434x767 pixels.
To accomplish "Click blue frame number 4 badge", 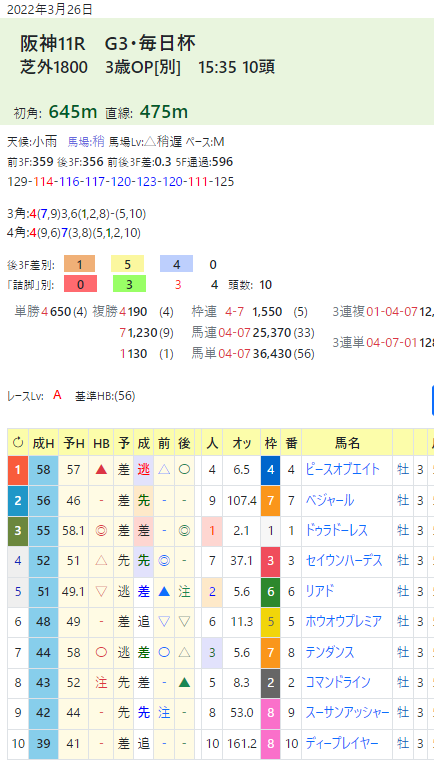I will [x=270, y=470].
